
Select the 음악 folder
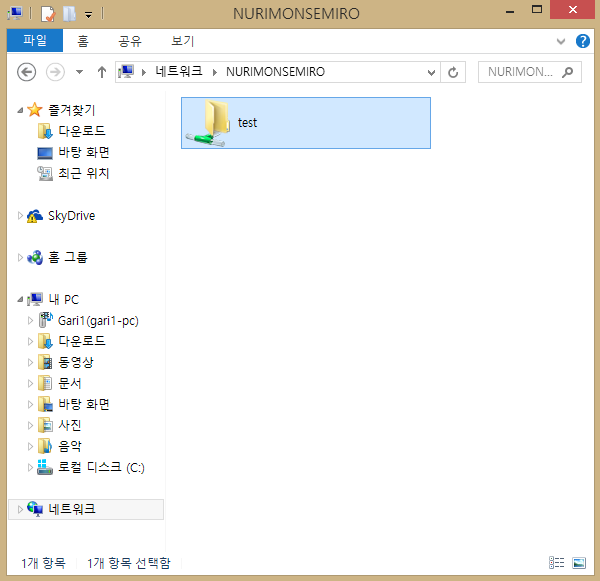click(60, 446)
